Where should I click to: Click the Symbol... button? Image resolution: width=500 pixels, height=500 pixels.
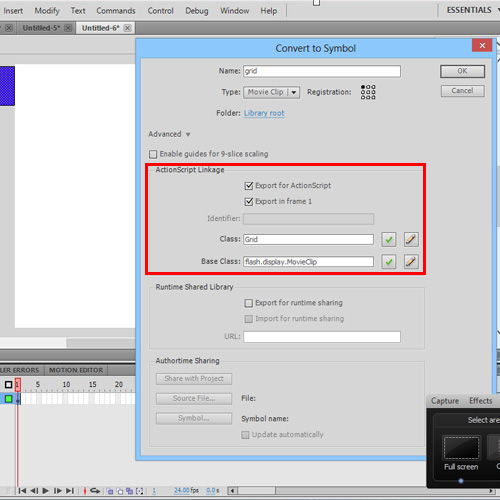pos(194,418)
